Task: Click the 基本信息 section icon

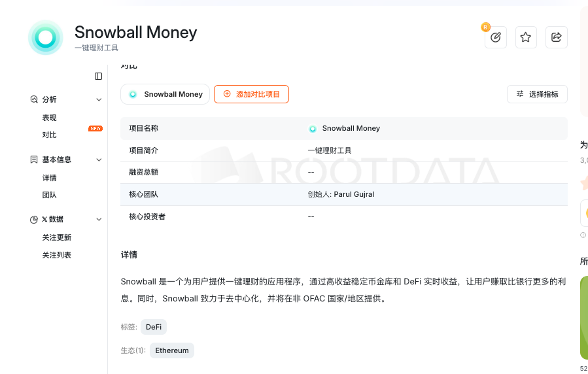Action: pyautogui.click(x=34, y=160)
